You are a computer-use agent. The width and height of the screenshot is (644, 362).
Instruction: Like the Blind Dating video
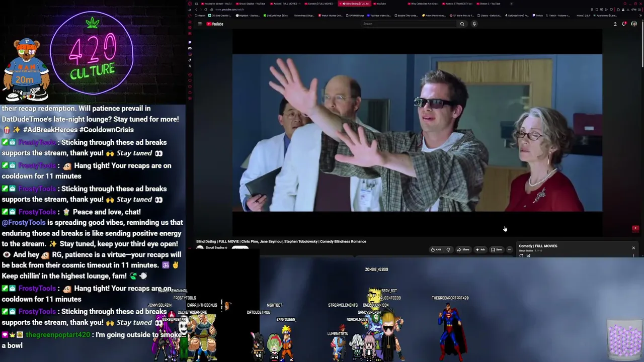click(436, 249)
